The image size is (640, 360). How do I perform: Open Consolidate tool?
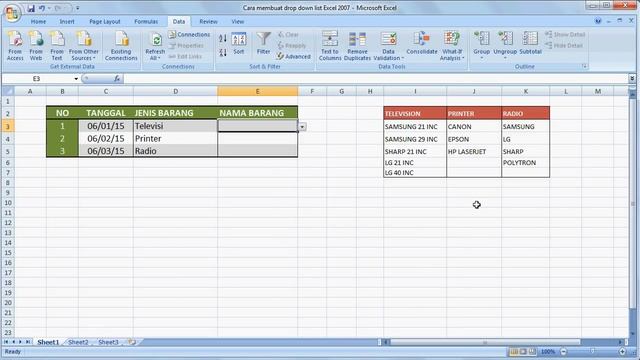(x=422, y=43)
